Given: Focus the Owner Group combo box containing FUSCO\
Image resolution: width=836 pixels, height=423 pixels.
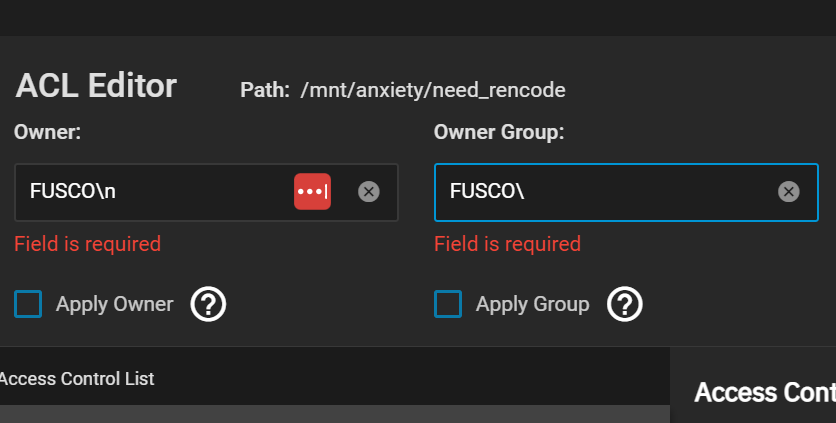Looking at the screenshot, I should (626, 192).
